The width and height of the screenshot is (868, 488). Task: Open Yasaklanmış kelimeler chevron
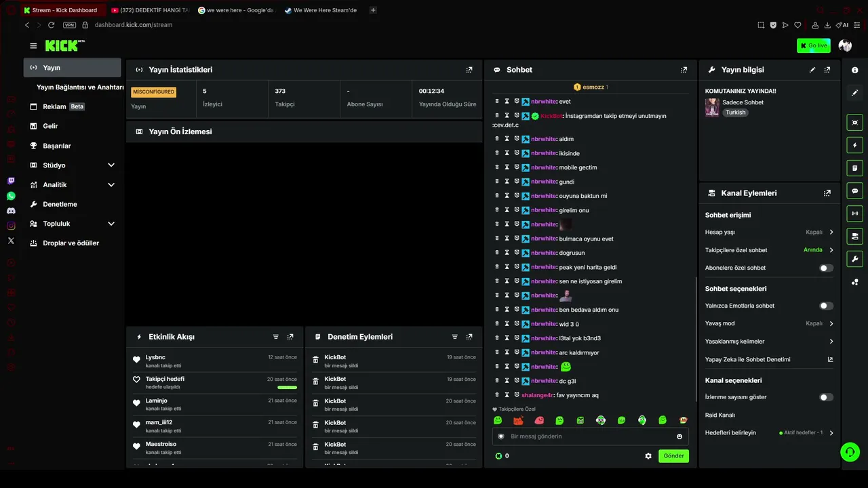pos(831,342)
